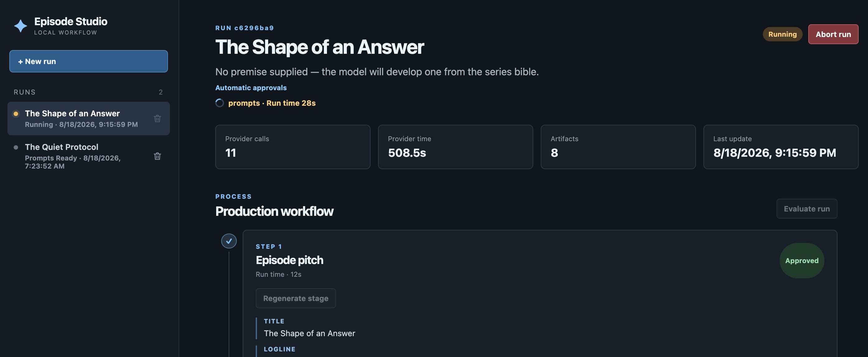868x357 pixels.
Task: Select The Shape of an Answer run
Action: tap(89, 118)
